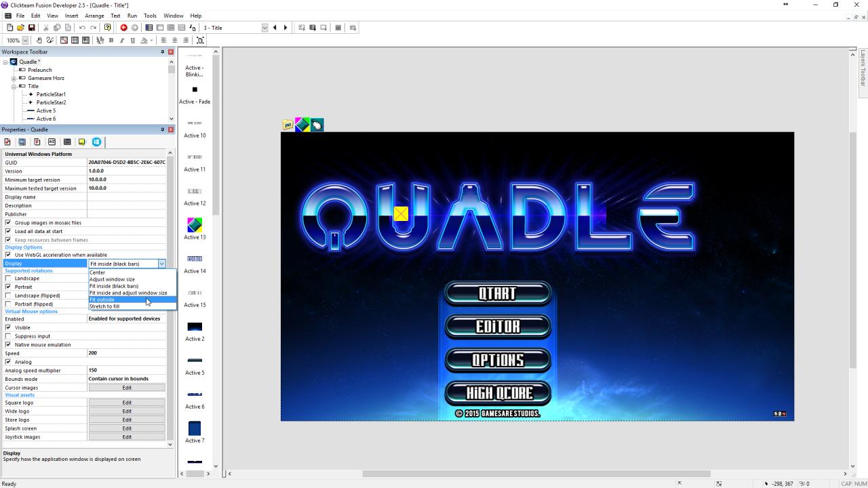Edit the Cursor images
This screenshot has width=868, height=488.
click(127, 387)
